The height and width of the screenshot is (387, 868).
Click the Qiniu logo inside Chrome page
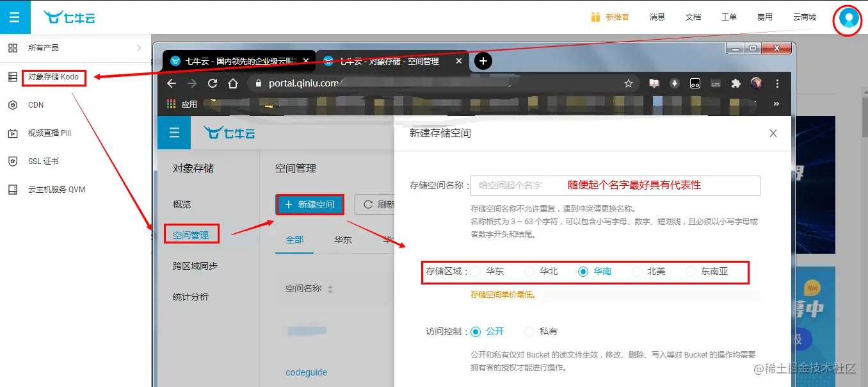[x=229, y=133]
